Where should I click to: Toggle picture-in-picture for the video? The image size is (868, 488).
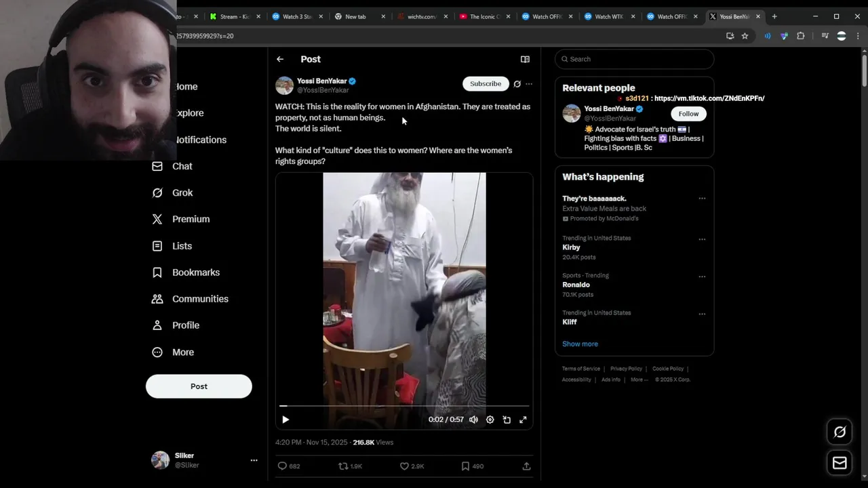507,420
